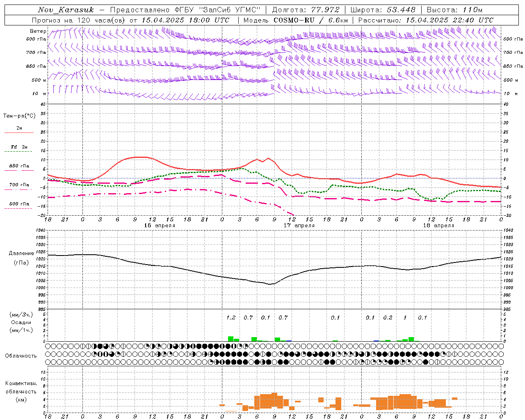Click the 850 гПа entry in temperature legend

pyautogui.click(x=19, y=166)
